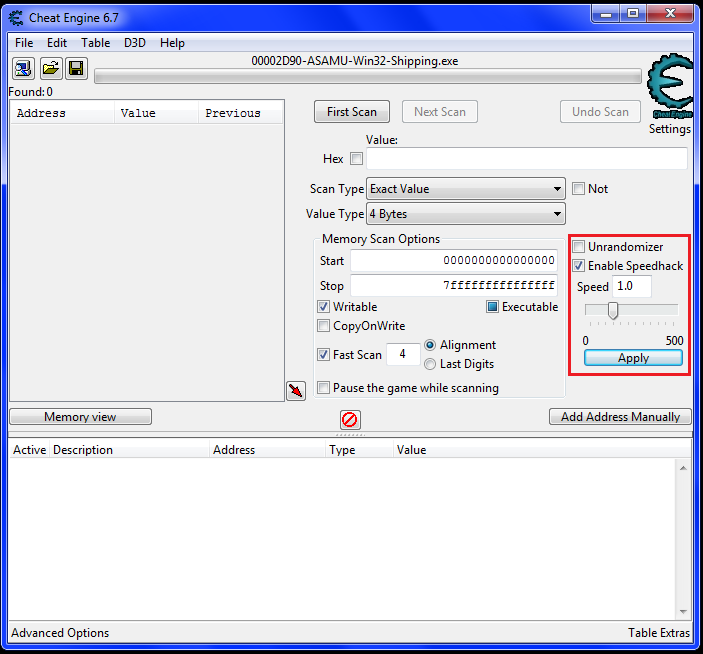The image size is (703, 654).
Task: Open the Table menu
Action: click(95, 43)
